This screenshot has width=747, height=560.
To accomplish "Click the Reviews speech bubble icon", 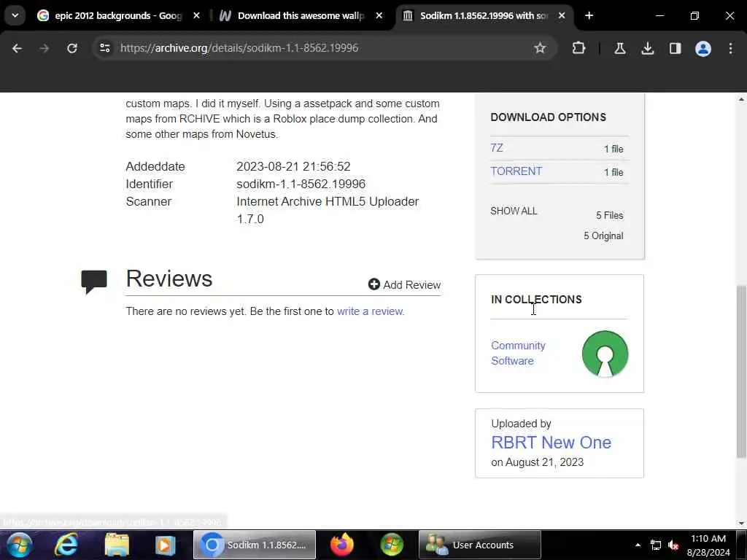I will click(x=94, y=281).
